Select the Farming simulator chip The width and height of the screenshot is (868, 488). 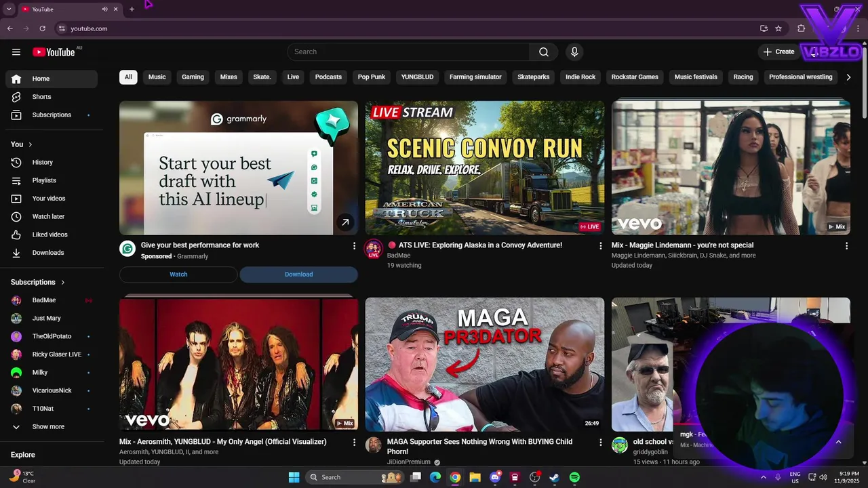click(x=475, y=77)
